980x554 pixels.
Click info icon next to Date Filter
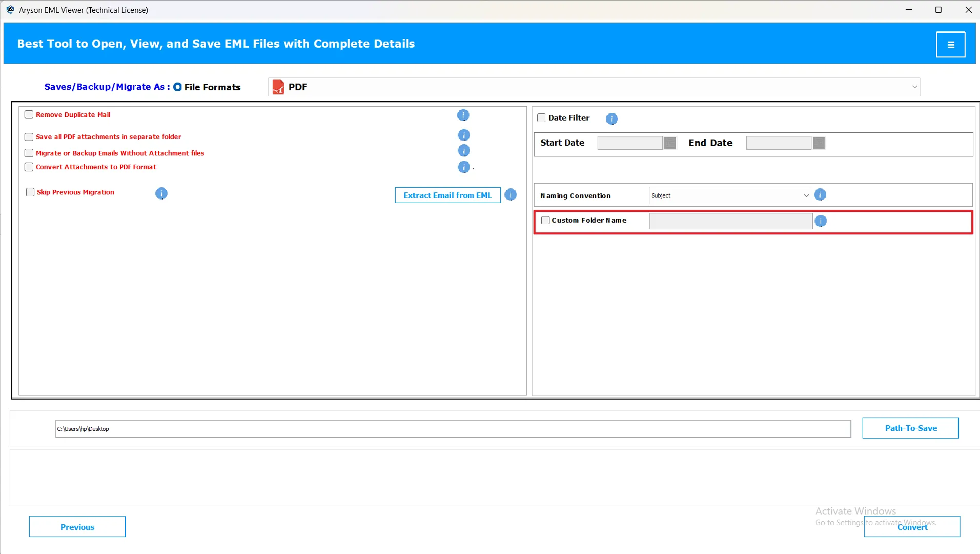click(x=611, y=119)
